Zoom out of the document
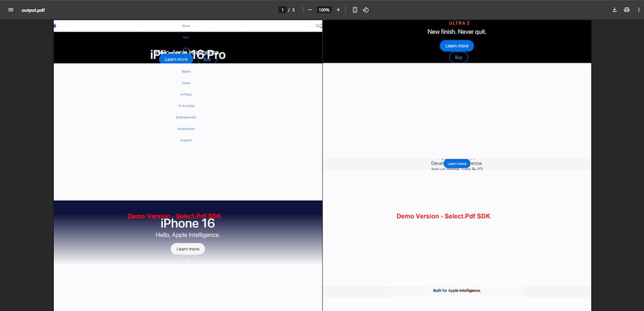Screen dimensions: 644x311 click(310, 10)
